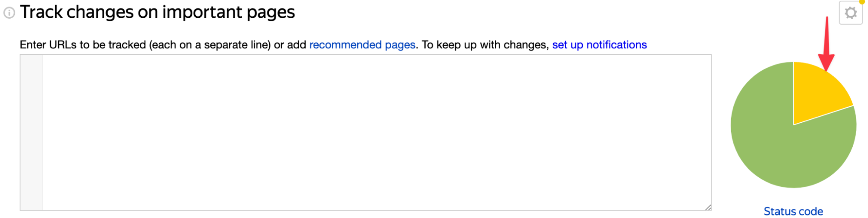Click the info icon beside the heading
The image size is (868, 218).
coord(9,13)
